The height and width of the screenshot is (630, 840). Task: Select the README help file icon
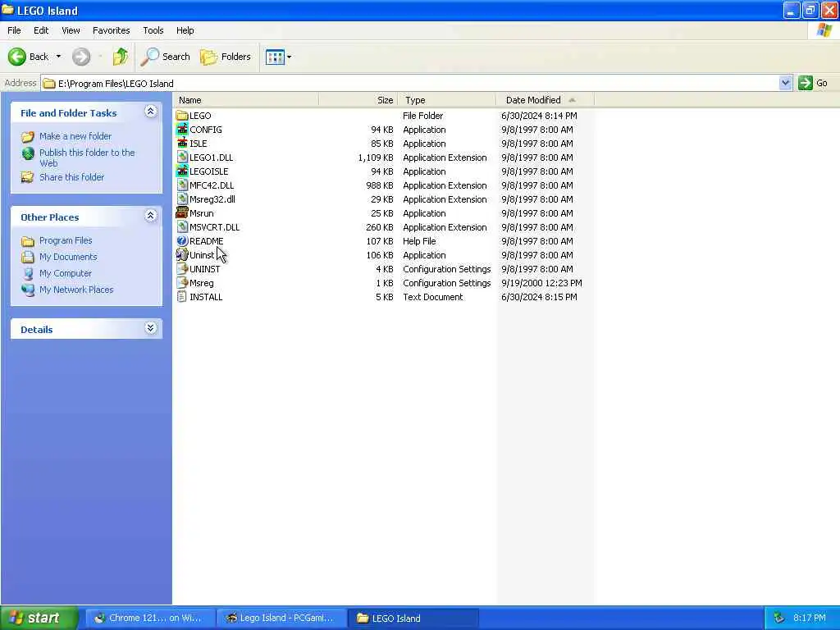click(x=182, y=241)
